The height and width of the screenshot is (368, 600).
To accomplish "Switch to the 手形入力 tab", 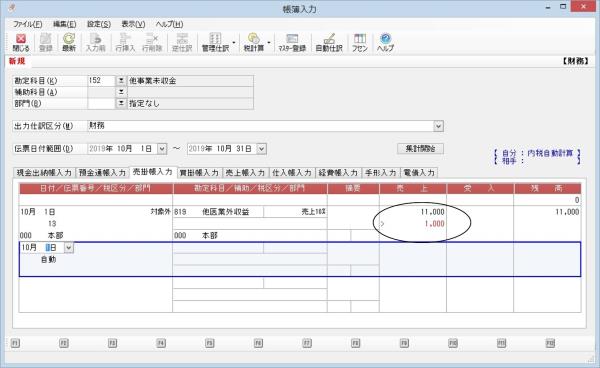I will [x=380, y=173].
